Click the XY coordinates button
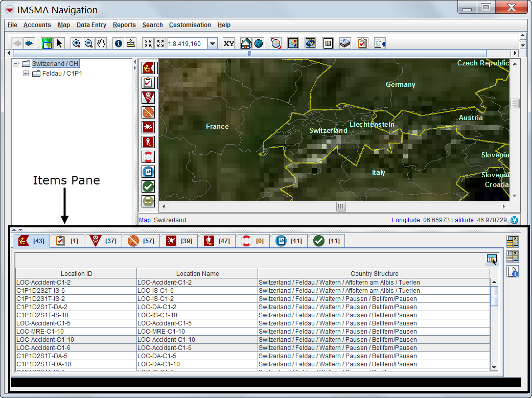Screen dimensions: 532x398 229,43
